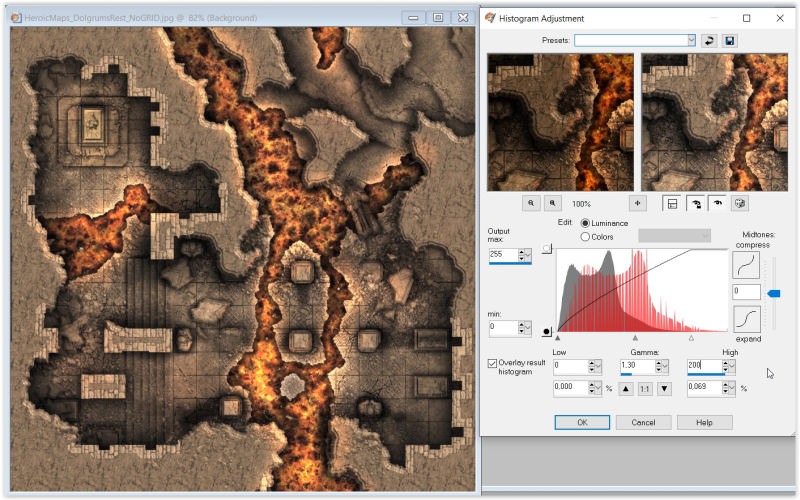Open the Presets dropdown list

point(691,40)
